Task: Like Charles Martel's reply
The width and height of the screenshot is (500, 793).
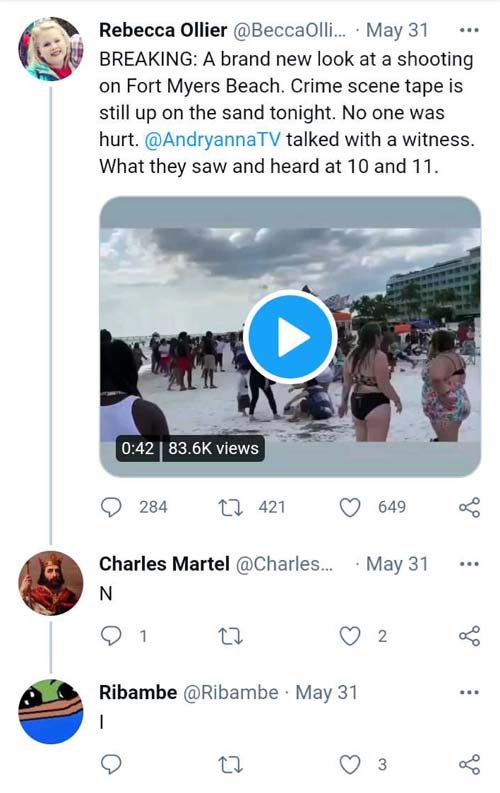Action: pos(350,636)
